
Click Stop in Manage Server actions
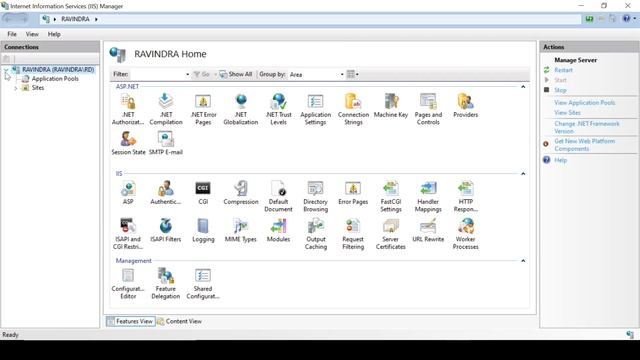[560, 90]
